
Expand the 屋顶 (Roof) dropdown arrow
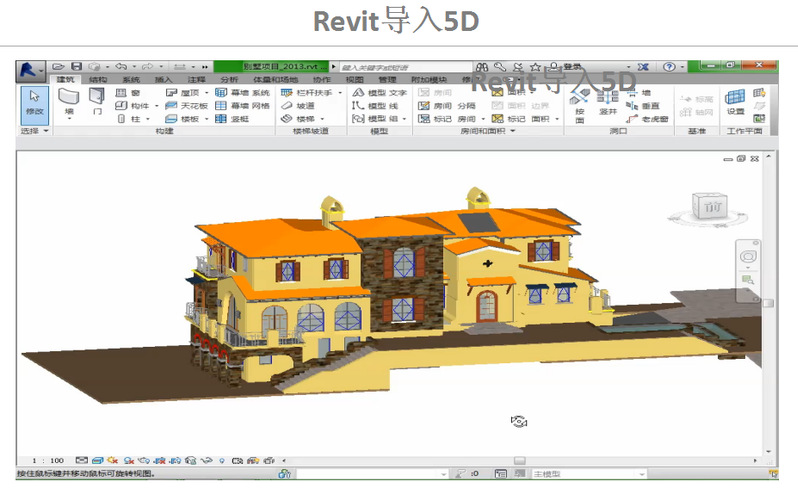click(207, 92)
